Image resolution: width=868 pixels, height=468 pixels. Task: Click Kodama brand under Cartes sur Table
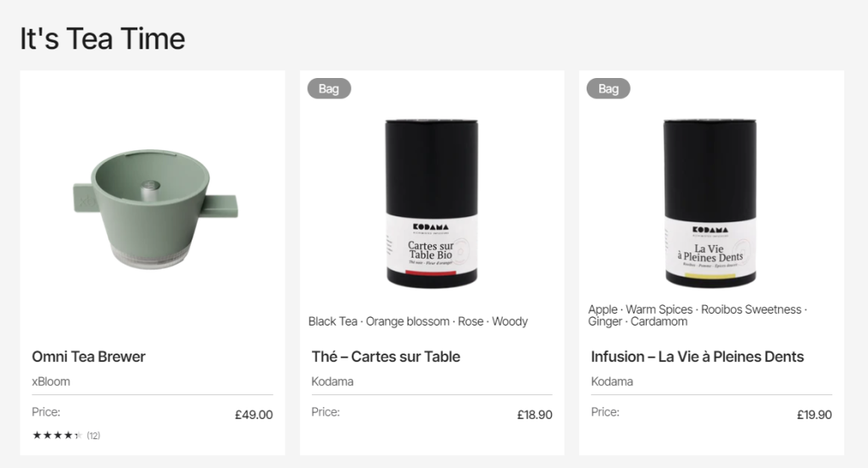coord(332,382)
